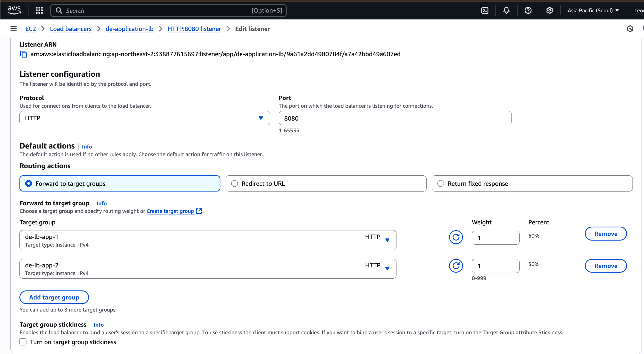Open the Protocol HTTP dropdown

[x=145, y=118]
